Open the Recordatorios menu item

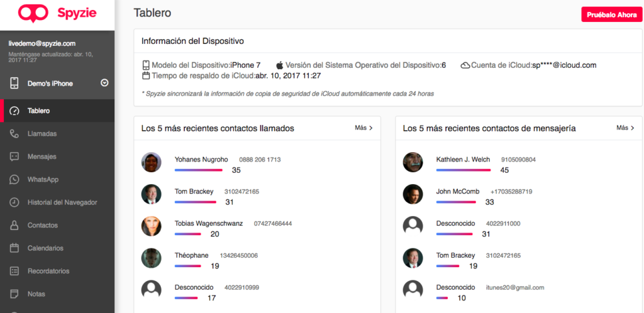click(57, 271)
